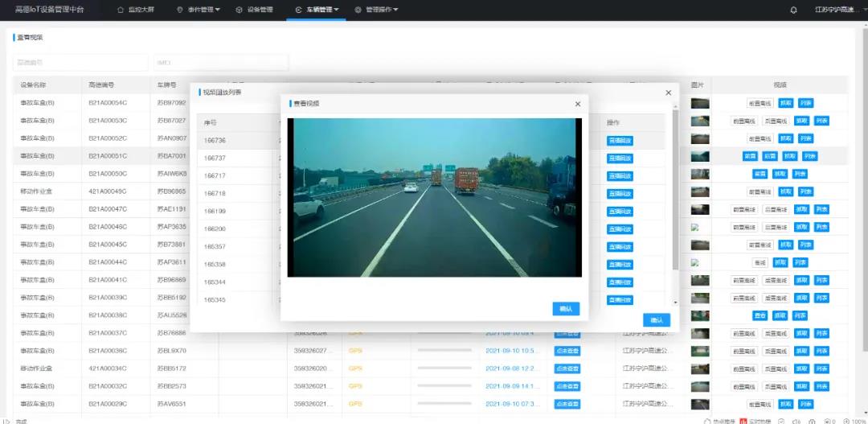The height and width of the screenshot is (424, 868).
Task: Expand the 管理操作 dropdown menu
Action: (x=395, y=10)
